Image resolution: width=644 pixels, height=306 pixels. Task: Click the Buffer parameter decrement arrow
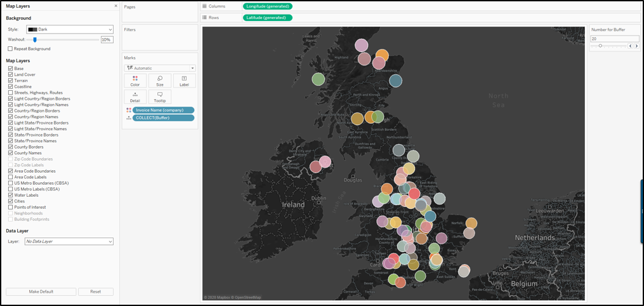coord(630,46)
